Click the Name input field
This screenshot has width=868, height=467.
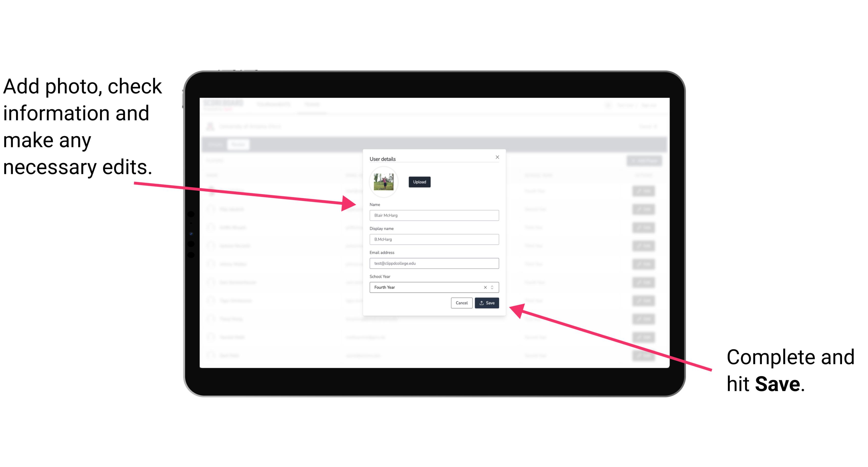coord(434,215)
